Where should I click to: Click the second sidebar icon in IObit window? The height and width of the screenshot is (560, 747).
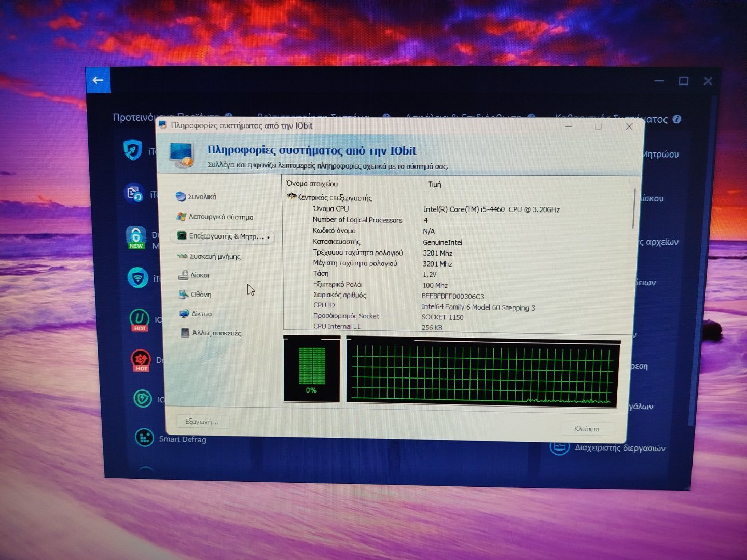tap(134, 193)
